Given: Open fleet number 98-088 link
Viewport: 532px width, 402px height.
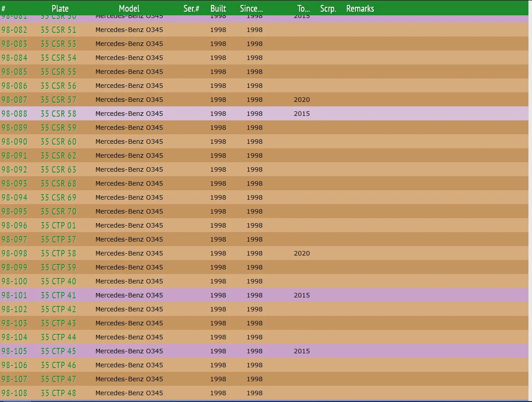Looking at the screenshot, I should (14, 114).
